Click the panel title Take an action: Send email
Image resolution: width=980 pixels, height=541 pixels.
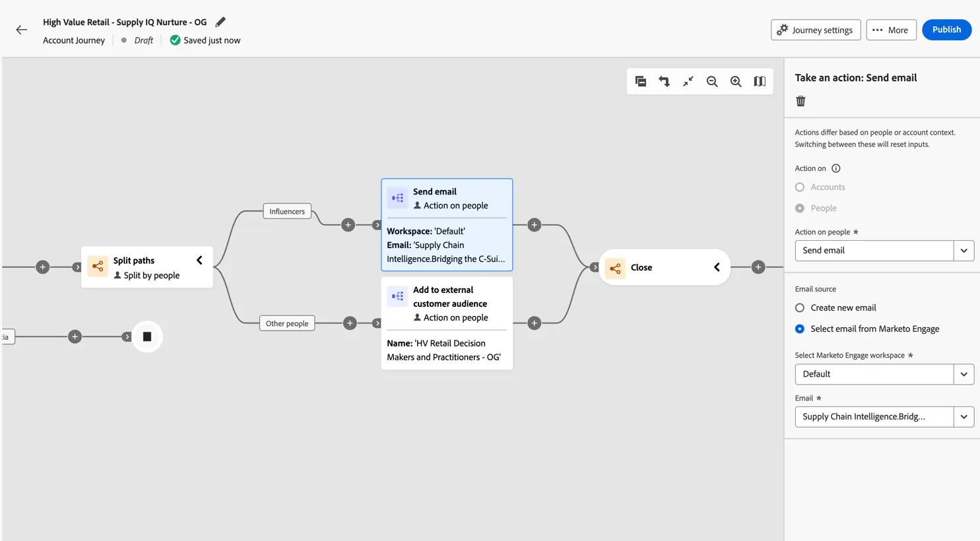click(x=856, y=78)
